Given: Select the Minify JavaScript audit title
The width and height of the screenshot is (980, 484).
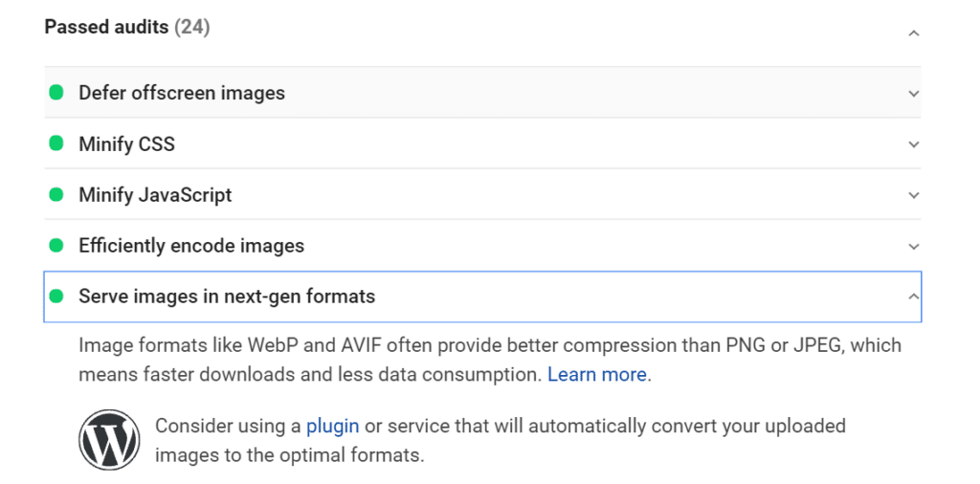Looking at the screenshot, I should point(155,194).
